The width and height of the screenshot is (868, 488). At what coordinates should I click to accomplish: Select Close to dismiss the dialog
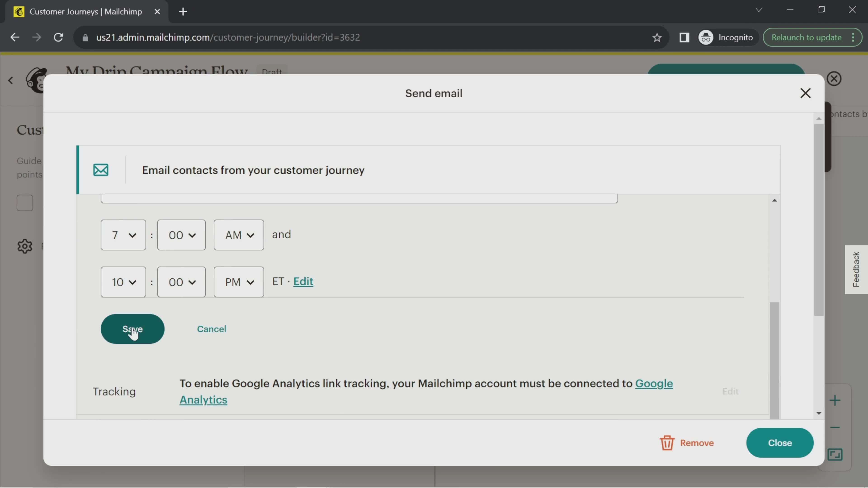780,443
